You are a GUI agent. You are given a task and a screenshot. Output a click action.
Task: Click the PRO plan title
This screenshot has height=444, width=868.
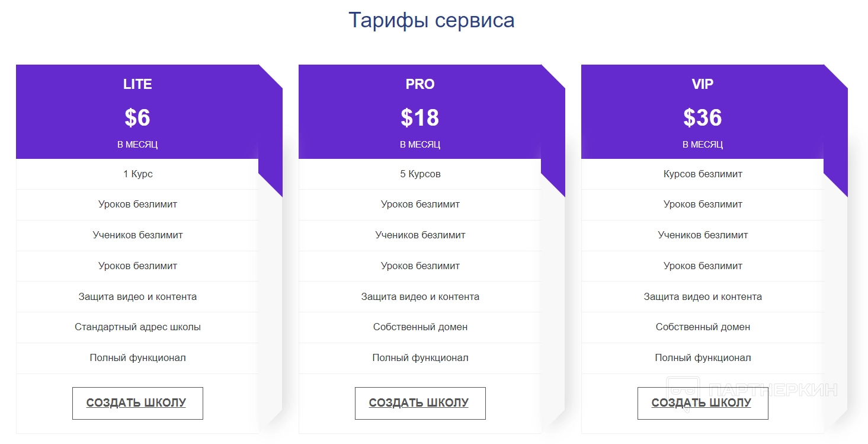[420, 84]
